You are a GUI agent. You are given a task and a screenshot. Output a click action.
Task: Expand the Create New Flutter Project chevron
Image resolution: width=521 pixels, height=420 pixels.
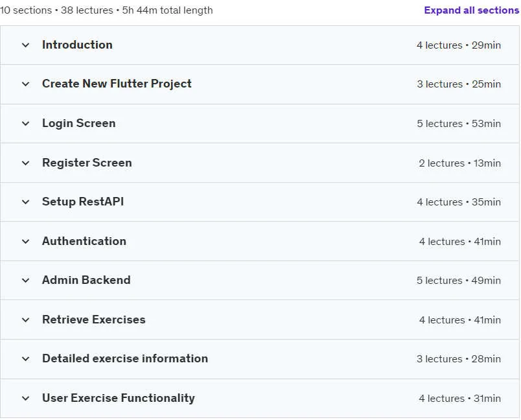coord(25,84)
